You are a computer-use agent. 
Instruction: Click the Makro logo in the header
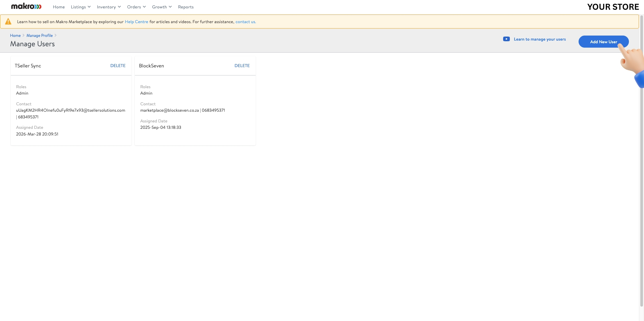coord(25,6)
